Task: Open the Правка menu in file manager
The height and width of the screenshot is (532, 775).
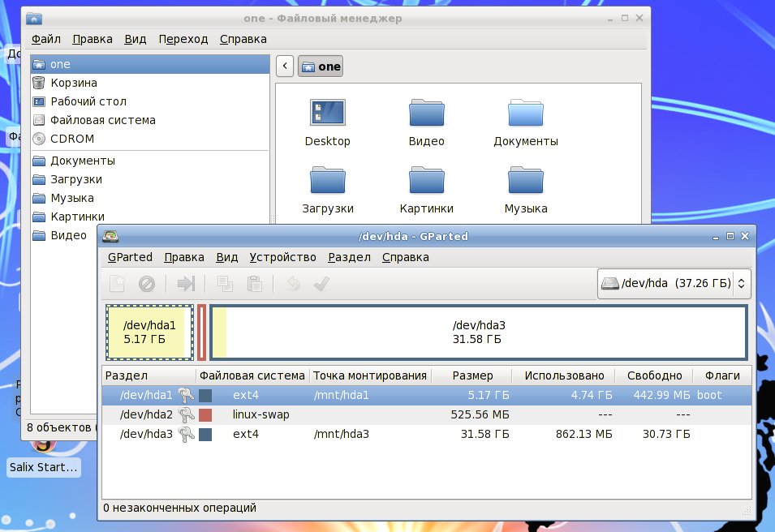Action: click(93, 39)
